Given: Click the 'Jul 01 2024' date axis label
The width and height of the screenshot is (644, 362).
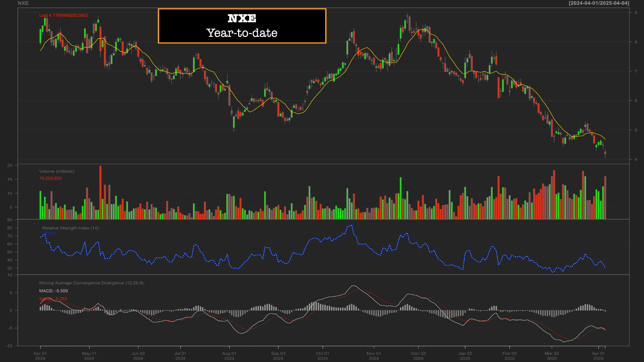Looking at the screenshot, I should click(180, 356).
